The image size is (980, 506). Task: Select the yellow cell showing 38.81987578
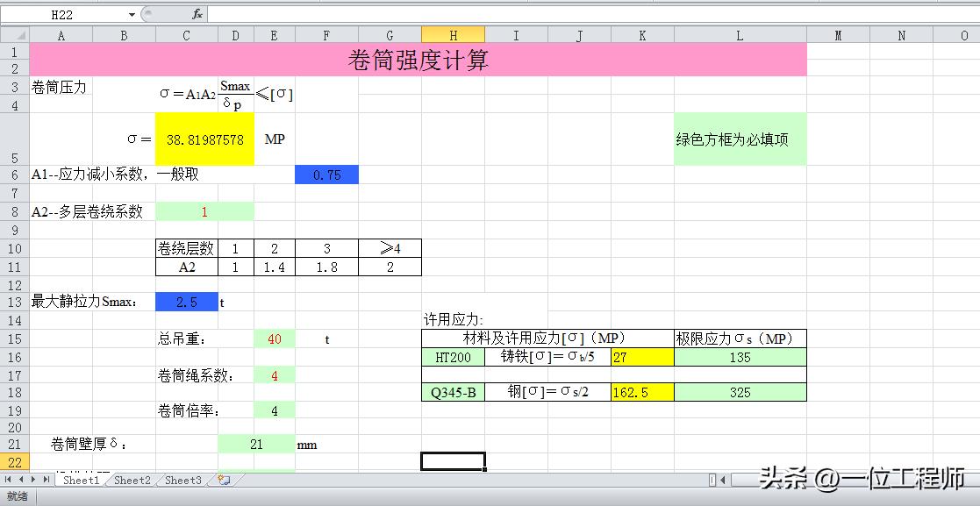point(204,138)
